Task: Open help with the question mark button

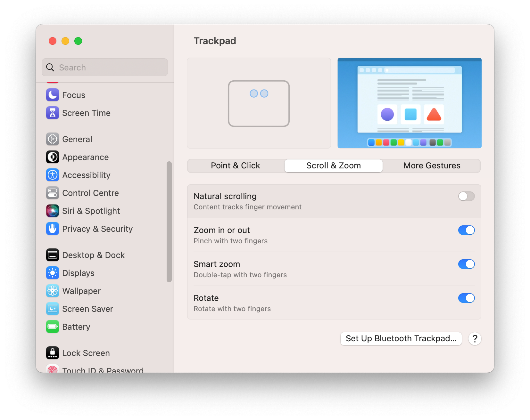Action: coord(475,339)
